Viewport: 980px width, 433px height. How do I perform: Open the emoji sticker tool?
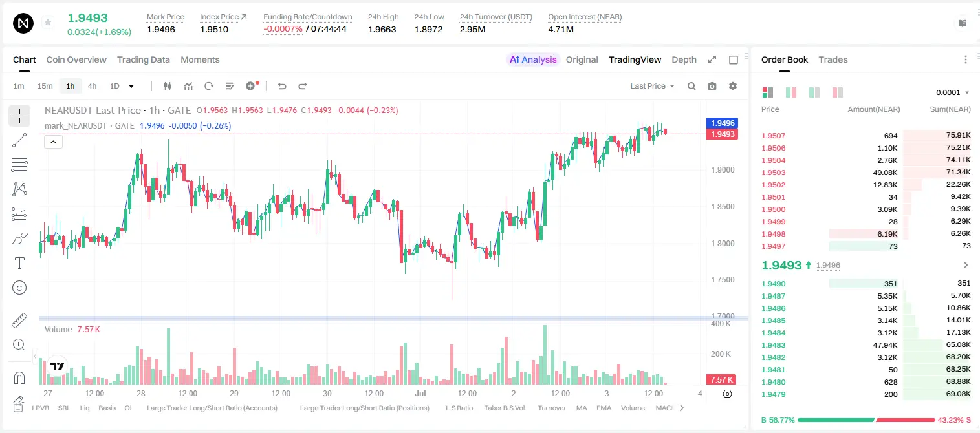coord(19,288)
